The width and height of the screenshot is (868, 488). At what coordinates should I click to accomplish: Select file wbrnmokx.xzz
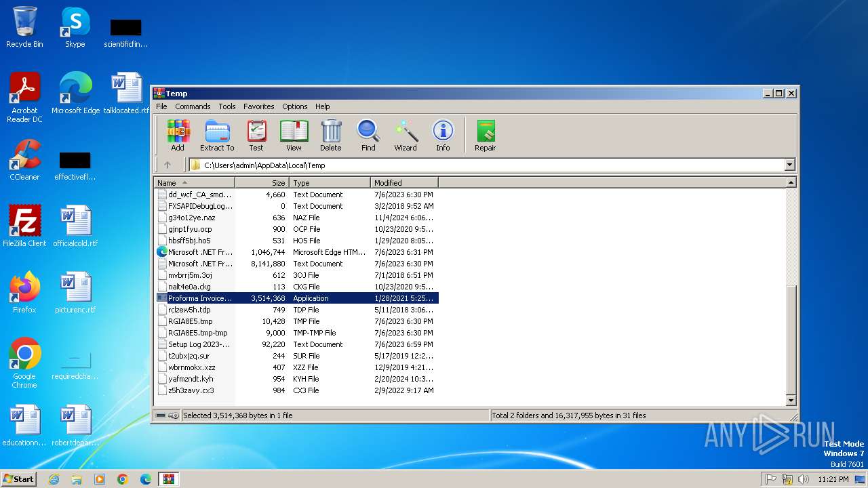click(297, 367)
